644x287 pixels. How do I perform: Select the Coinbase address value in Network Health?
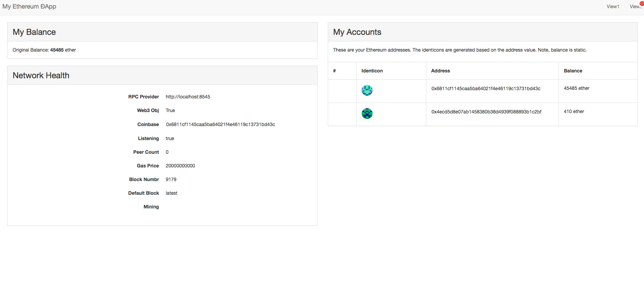click(x=220, y=124)
